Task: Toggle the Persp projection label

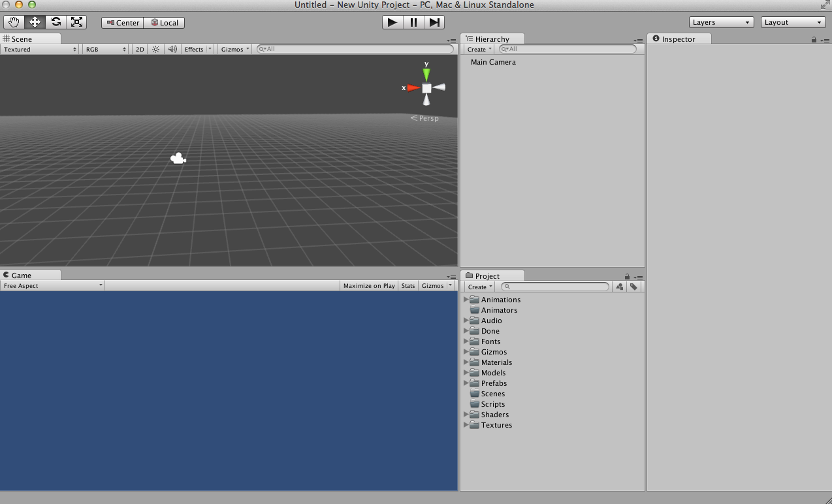Action: point(424,118)
